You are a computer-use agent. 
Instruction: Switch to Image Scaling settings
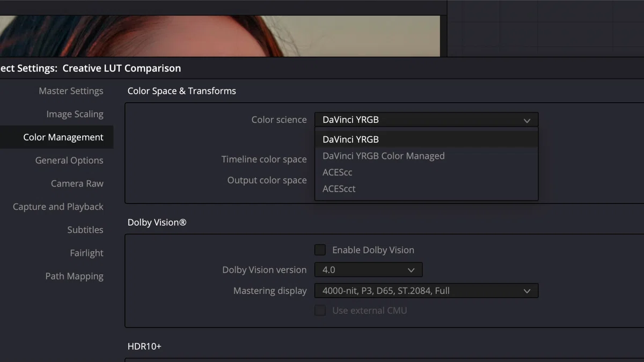[75, 114]
